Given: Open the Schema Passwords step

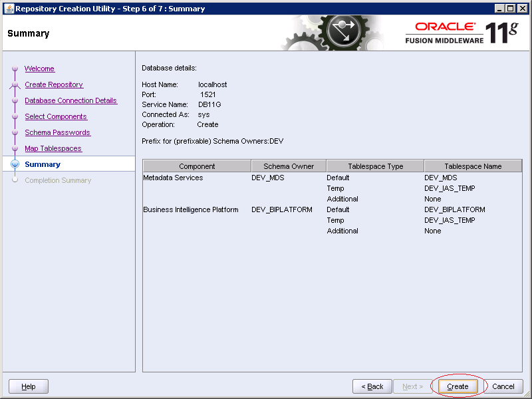Looking at the screenshot, I should (58, 132).
